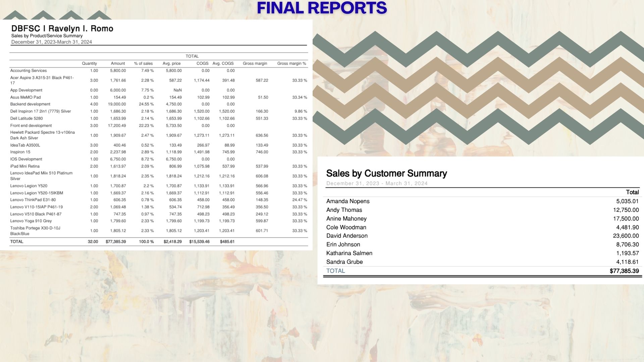Click Anine Mahoney's total 17,500.00

tap(626, 219)
